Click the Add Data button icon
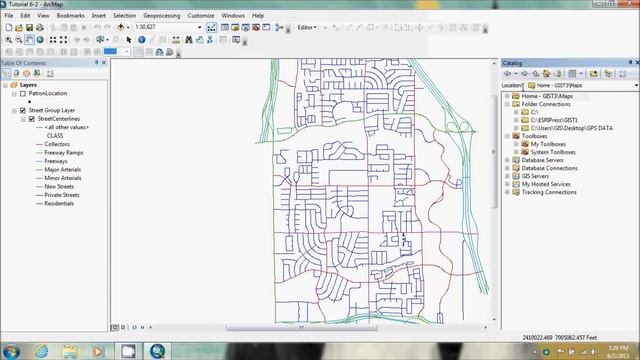Image resolution: width=640 pixels, height=360 pixels. 120,27
